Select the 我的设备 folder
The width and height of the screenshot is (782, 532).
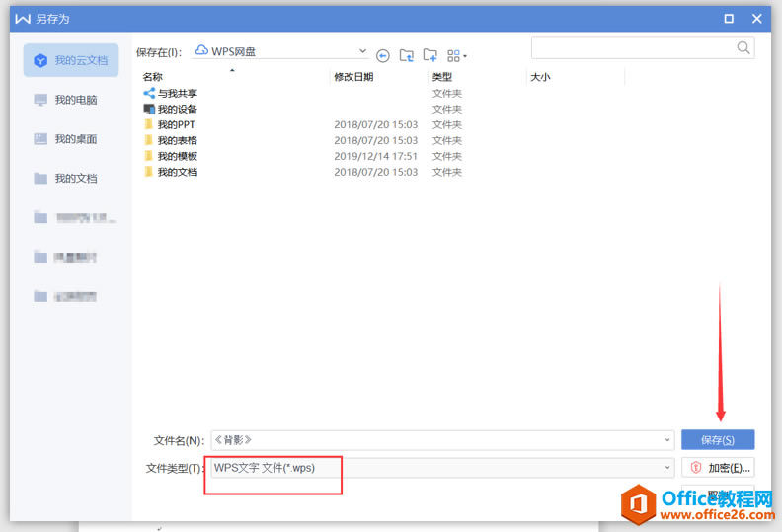pos(178,109)
